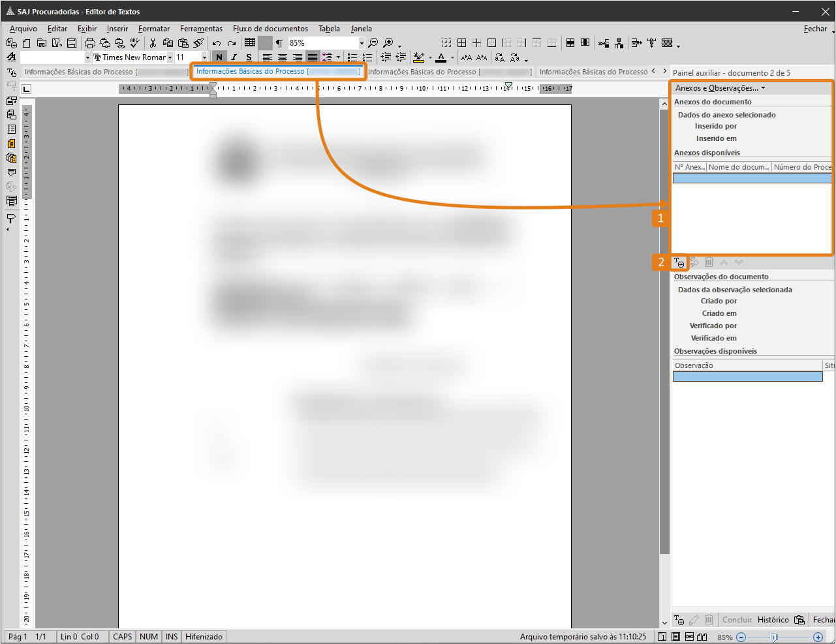The width and height of the screenshot is (836, 644).
Task: Open the font size 11 dropdown
Action: click(204, 57)
